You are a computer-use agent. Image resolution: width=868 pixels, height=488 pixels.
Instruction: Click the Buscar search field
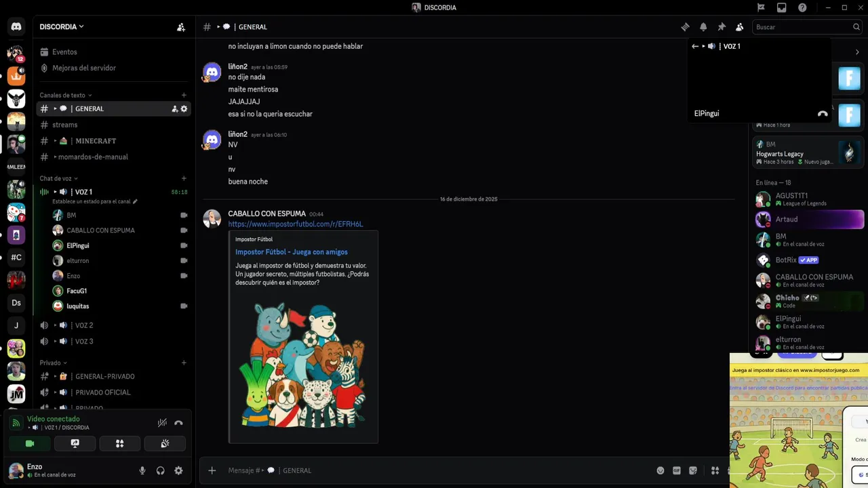(807, 27)
